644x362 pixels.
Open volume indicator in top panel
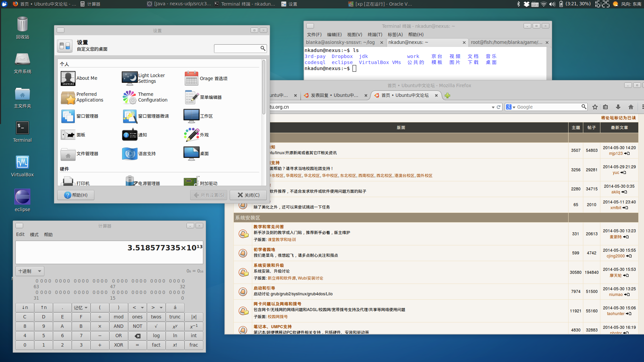[552, 4]
